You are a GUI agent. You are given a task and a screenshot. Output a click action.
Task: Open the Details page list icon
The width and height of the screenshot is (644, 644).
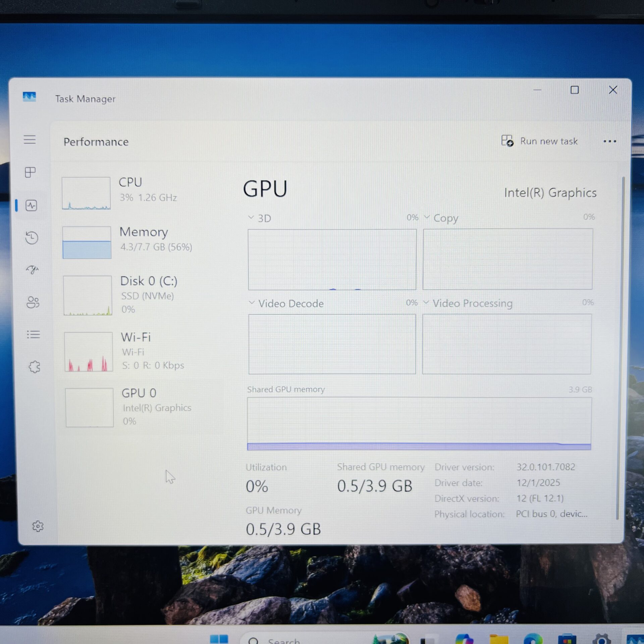coord(34,334)
